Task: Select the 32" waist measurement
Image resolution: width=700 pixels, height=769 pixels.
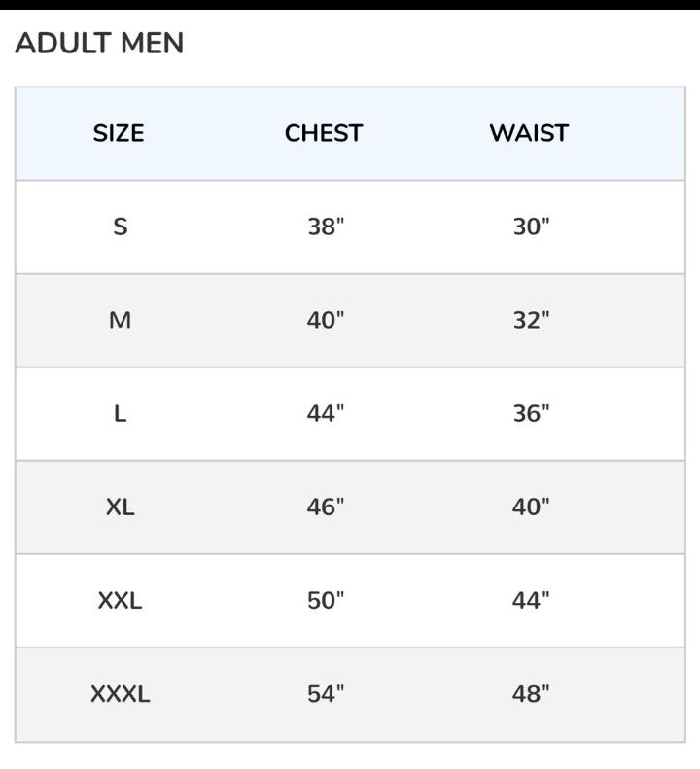Action: 531,321
